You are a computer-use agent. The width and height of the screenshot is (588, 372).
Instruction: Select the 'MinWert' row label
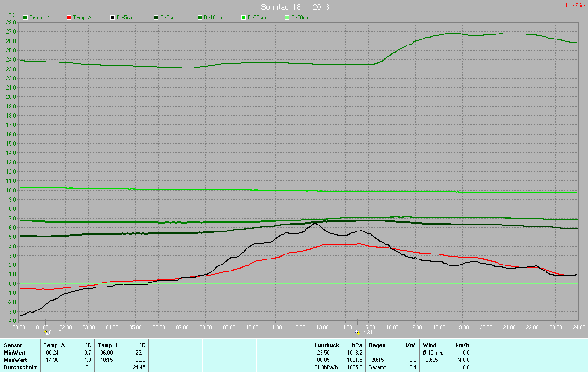pyautogui.click(x=14, y=352)
